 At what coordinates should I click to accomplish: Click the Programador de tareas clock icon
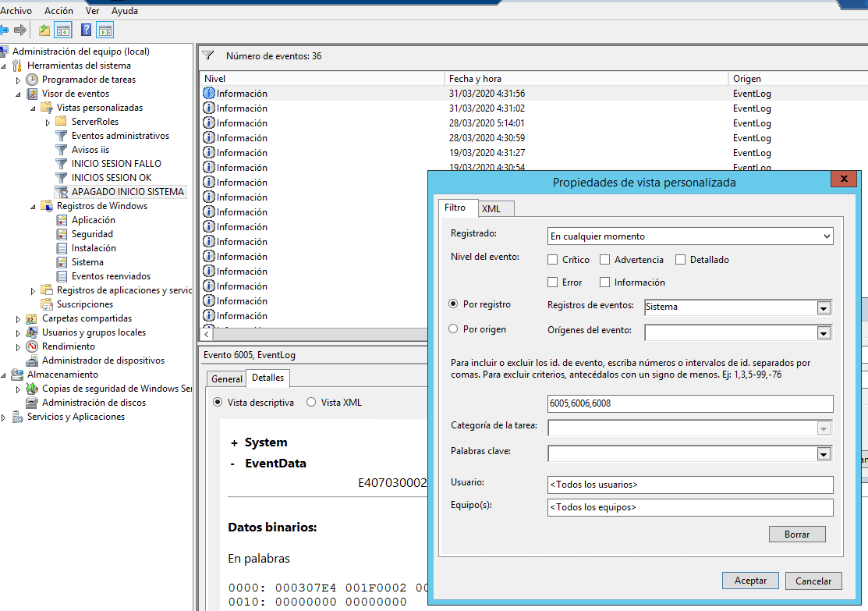[x=32, y=80]
